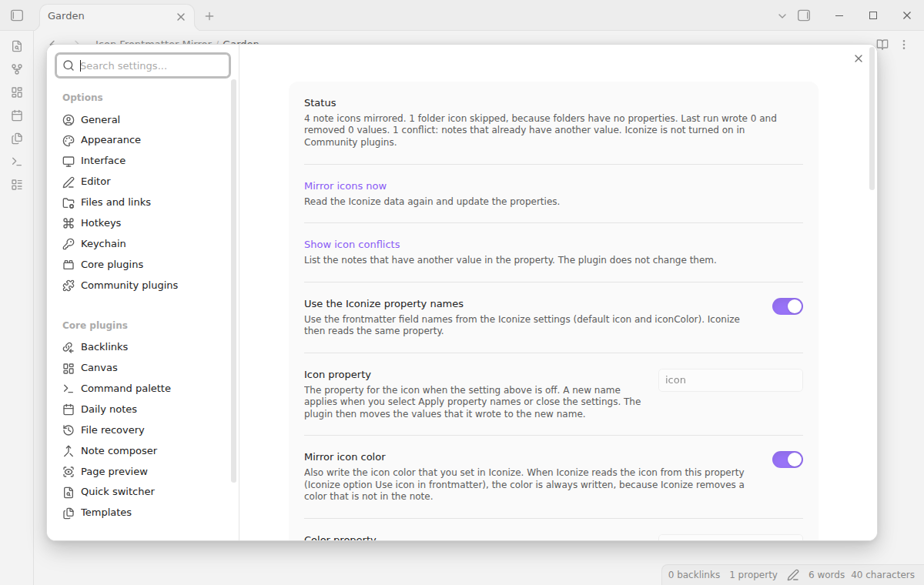The height and width of the screenshot is (585, 924).
Task: Open the canvas ribbon icon
Action: [x=17, y=92]
